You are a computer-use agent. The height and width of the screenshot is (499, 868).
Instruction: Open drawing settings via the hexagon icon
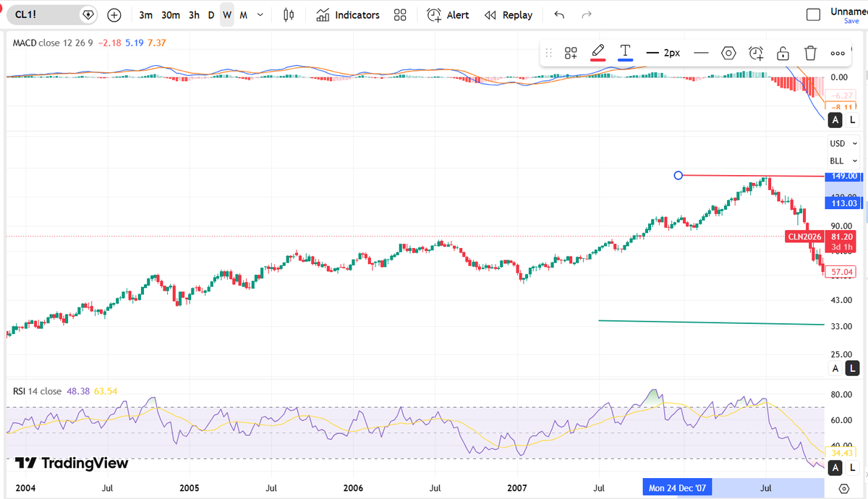(728, 53)
